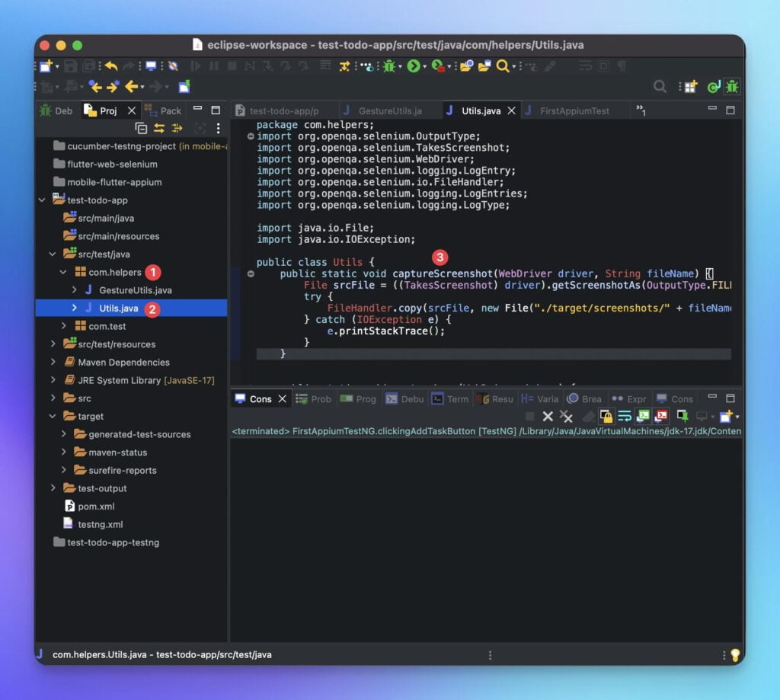This screenshot has height=700, width=780.
Task: Click the New file wizard toolbar icon
Action: pyautogui.click(x=46, y=66)
